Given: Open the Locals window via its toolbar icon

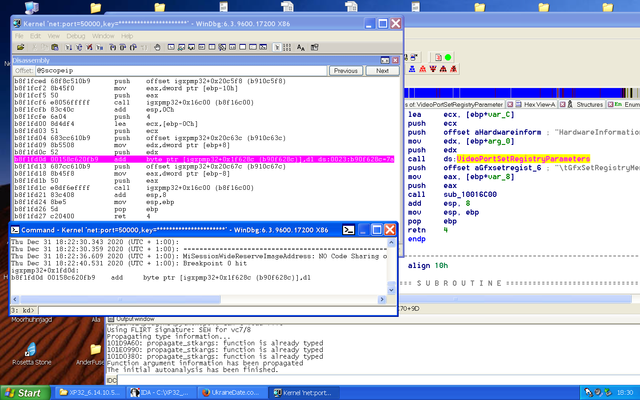Looking at the screenshot, I should coord(191,47).
